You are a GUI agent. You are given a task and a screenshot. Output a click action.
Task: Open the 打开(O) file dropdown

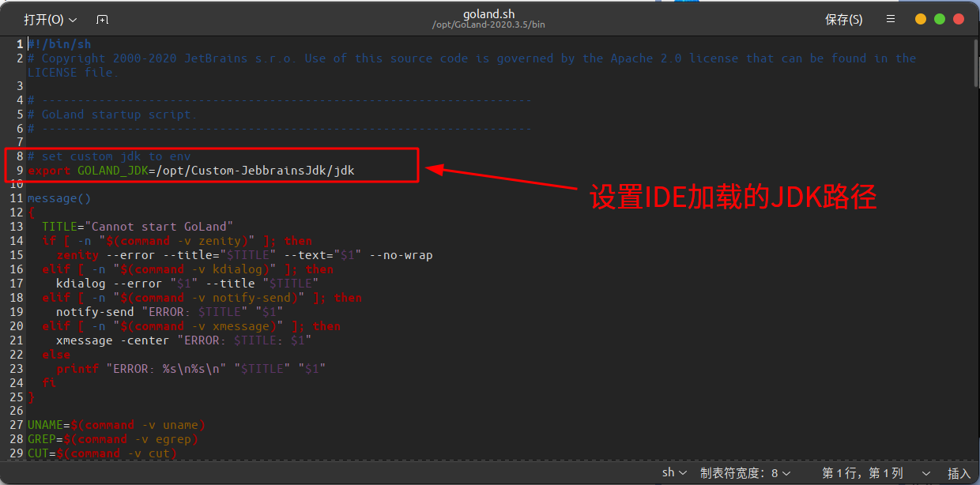[x=50, y=19]
